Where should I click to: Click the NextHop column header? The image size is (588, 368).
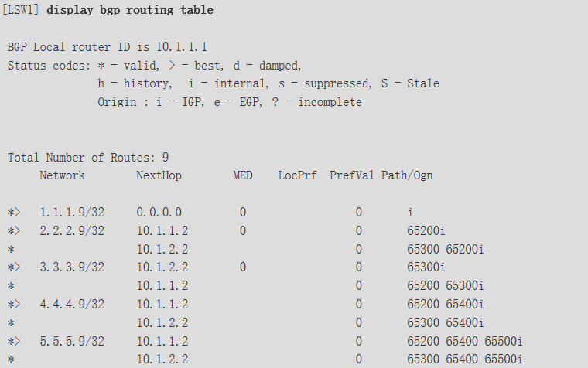pos(159,175)
